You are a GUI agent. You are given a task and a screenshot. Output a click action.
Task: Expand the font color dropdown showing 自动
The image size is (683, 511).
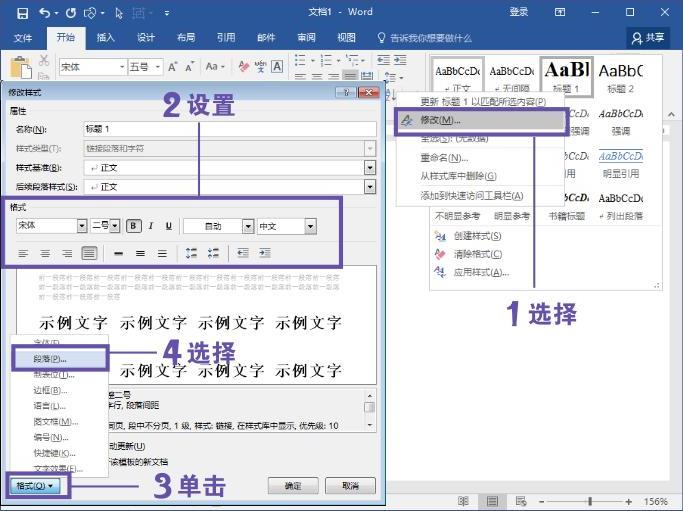(247, 226)
